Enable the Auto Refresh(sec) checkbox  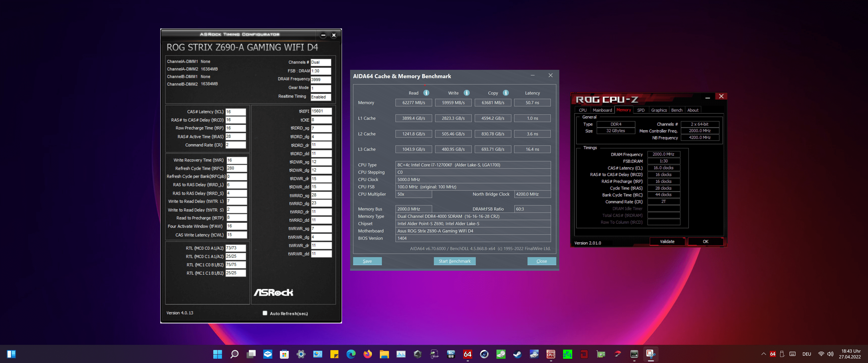265,313
